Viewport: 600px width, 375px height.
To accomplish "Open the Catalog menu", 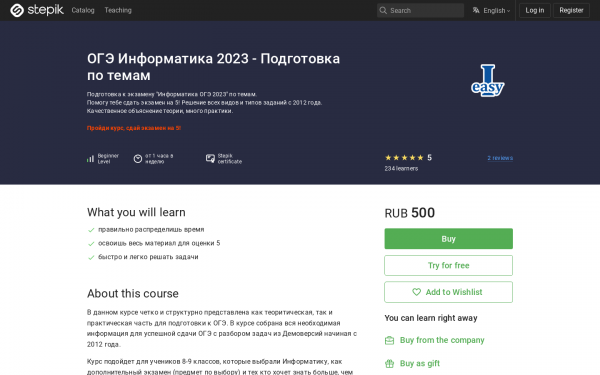I will click(x=83, y=10).
